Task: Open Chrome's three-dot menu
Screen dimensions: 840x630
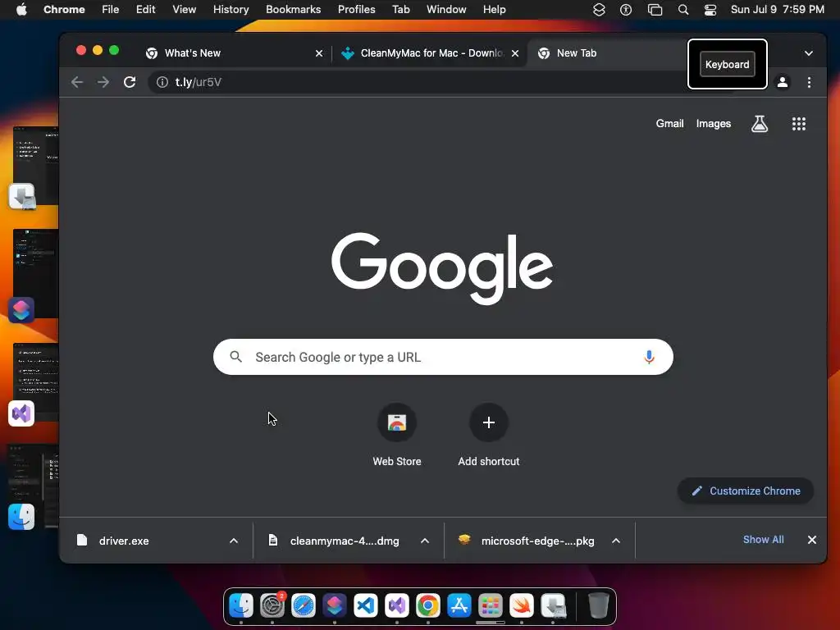Action: 809,82
